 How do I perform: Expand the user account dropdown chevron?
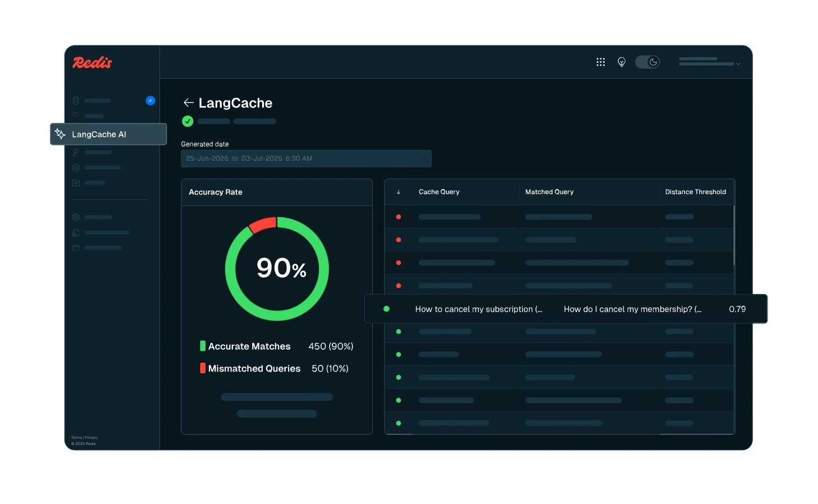[x=738, y=64]
